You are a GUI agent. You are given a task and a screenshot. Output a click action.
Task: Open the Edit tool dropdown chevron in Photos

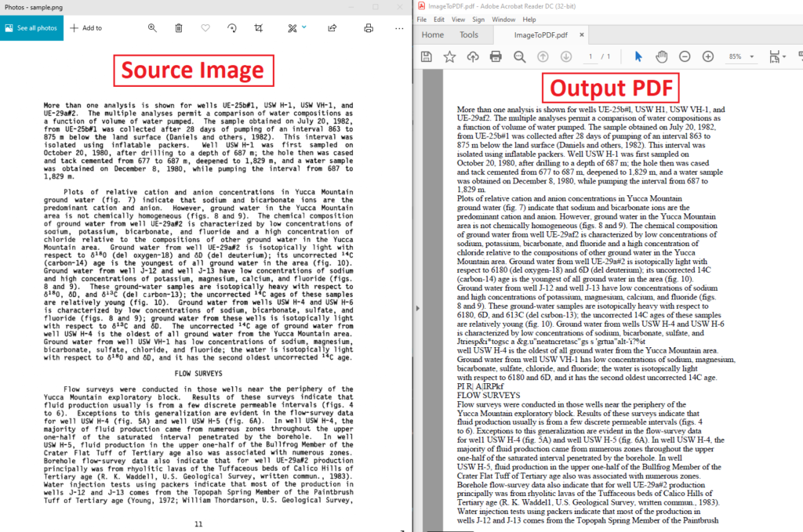[x=304, y=27]
